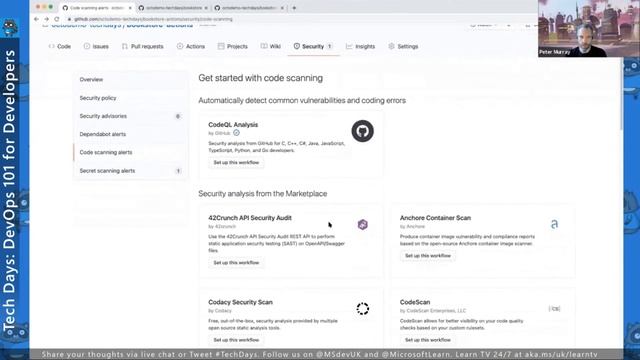The height and width of the screenshot is (360, 640).
Task: Click the Anchore 'a' logo
Action: 554,224
